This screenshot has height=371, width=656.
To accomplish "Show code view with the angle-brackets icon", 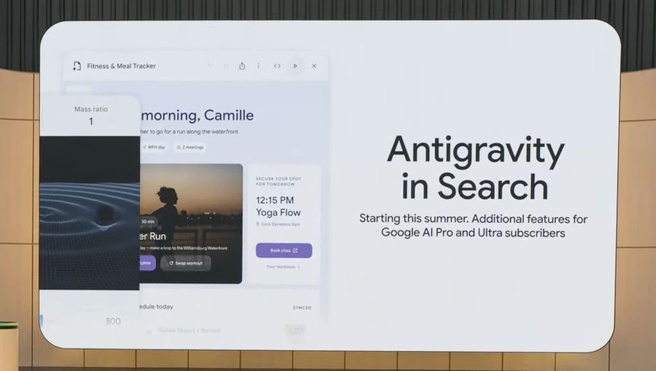I will click(277, 66).
